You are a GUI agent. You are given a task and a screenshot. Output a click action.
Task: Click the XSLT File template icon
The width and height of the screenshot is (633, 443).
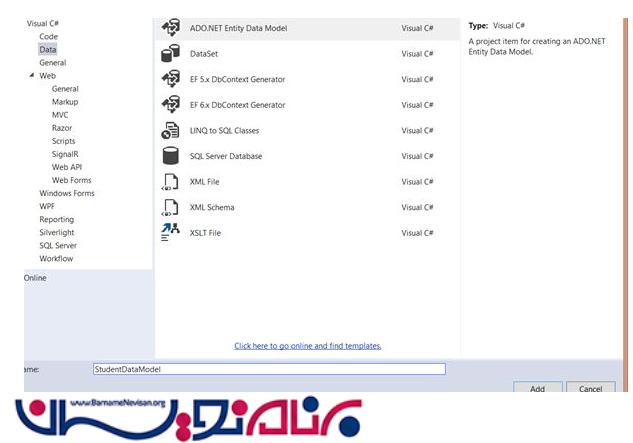[x=170, y=232]
